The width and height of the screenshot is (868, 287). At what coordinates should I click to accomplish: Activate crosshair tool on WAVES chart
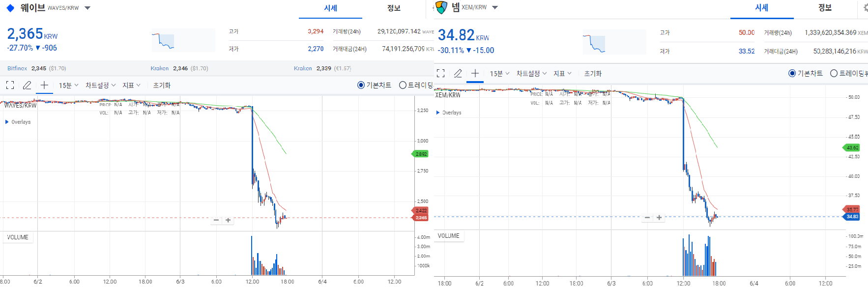[44, 85]
